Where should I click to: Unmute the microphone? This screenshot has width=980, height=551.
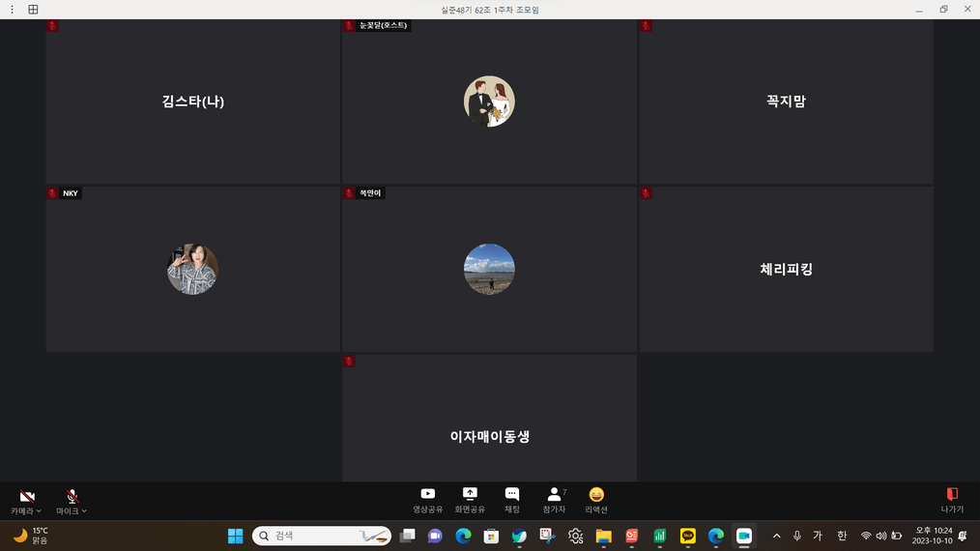pyautogui.click(x=72, y=496)
